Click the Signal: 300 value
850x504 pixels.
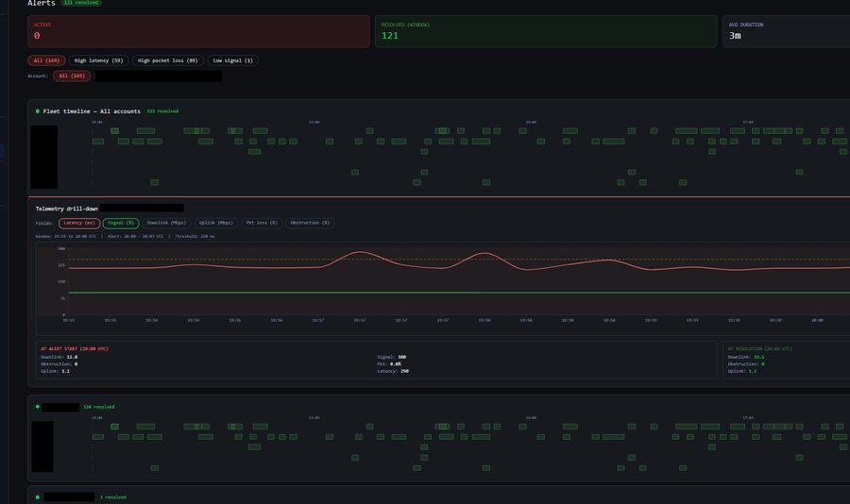391,357
